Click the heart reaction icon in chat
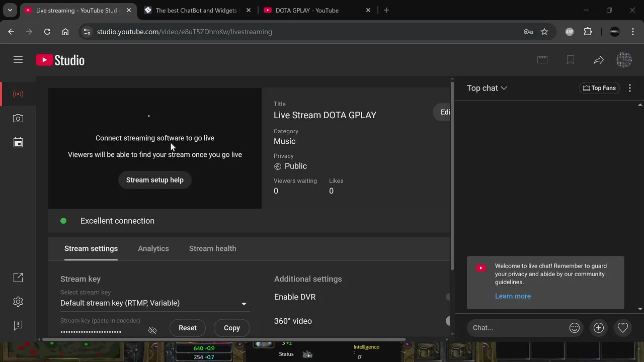Screen dimensions: 644x362 coord(623,328)
